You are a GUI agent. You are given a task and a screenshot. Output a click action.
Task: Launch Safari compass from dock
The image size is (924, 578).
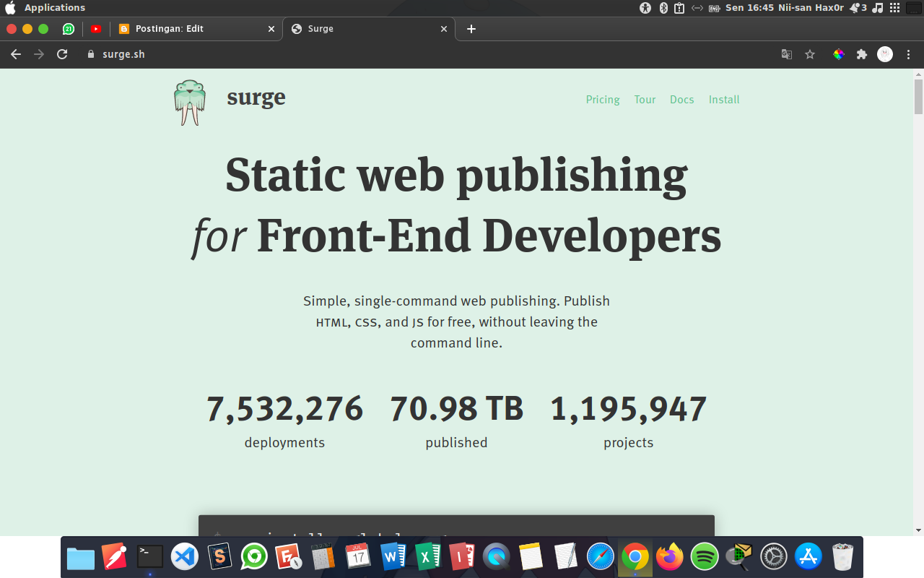[601, 557]
